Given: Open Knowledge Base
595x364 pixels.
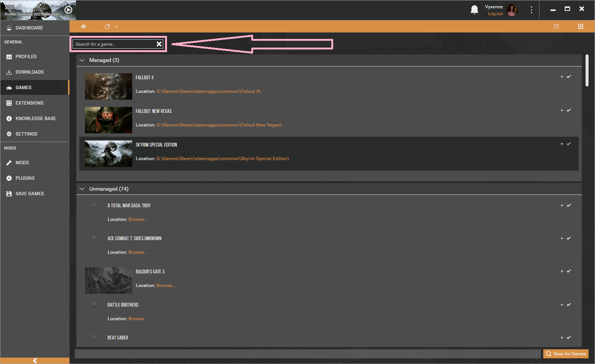Looking at the screenshot, I should point(35,119).
